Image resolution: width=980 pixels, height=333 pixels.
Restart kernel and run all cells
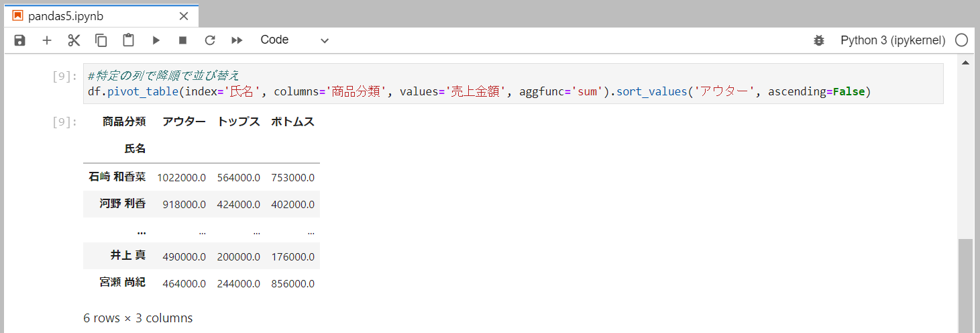pyautogui.click(x=237, y=40)
